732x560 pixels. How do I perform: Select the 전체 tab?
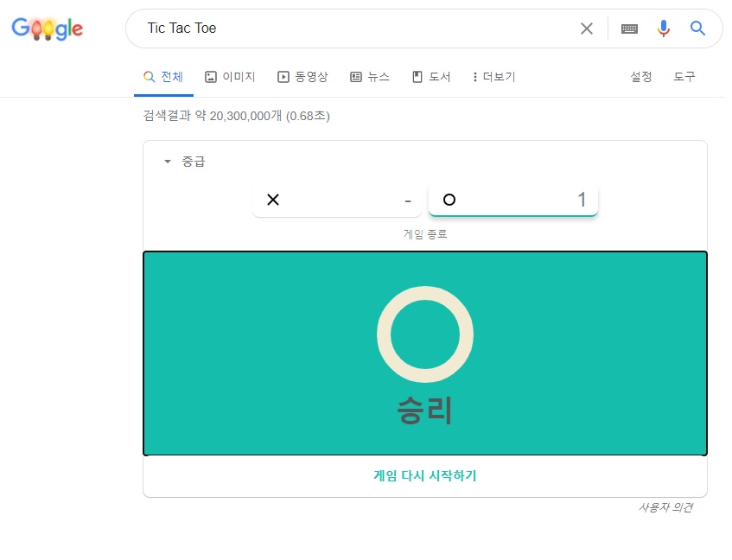(163, 77)
